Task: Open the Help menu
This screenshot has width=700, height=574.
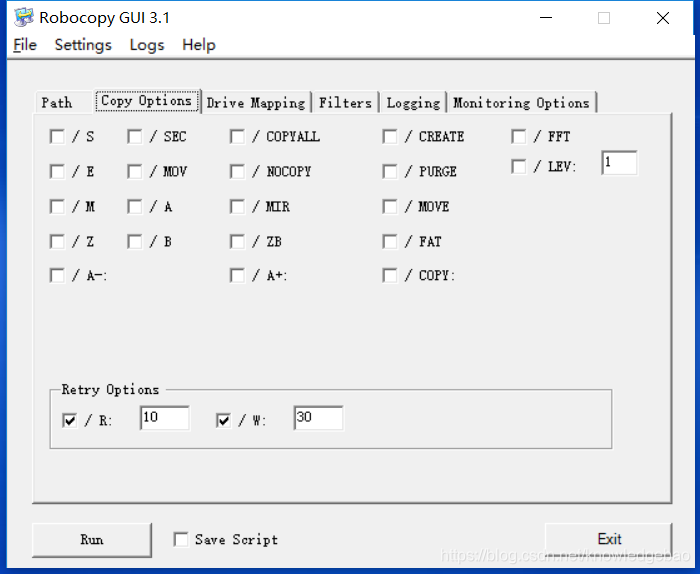Action: pyautogui.click(x=199, y=45)
